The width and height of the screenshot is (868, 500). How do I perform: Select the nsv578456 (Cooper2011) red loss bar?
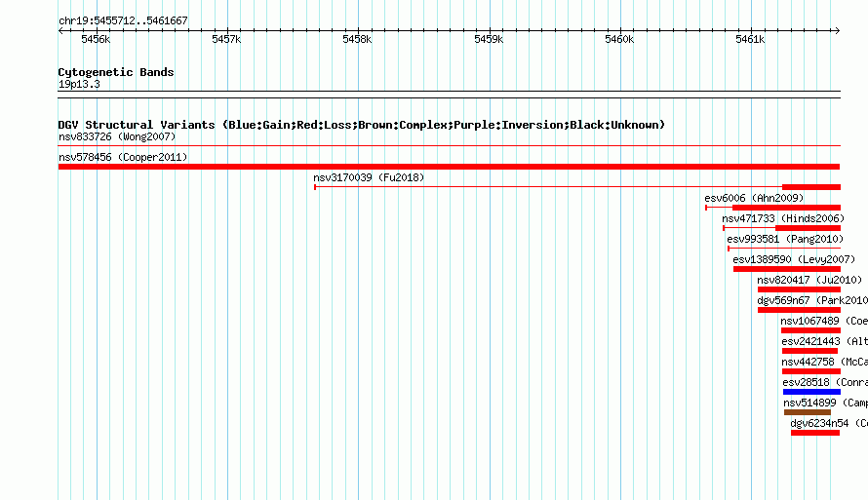449,167
